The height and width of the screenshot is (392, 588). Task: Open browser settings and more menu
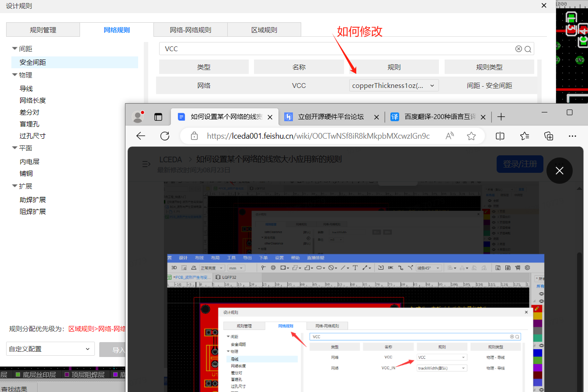[x=572, y=136]
